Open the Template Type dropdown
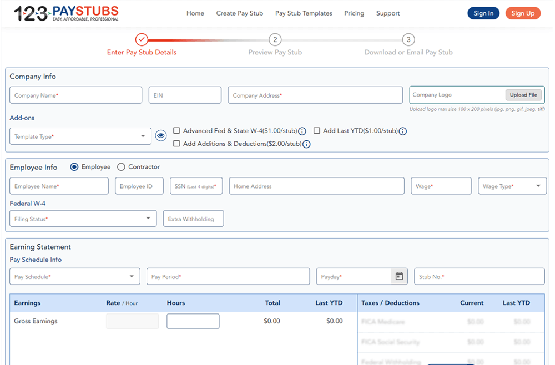The height and width of the screenshot is (365, 555). [80, 136]
